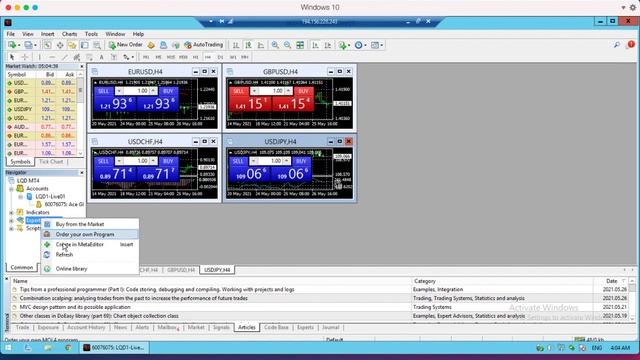
Task: Open the Strategy Tester toolbar icon
Action: point(97,45)
